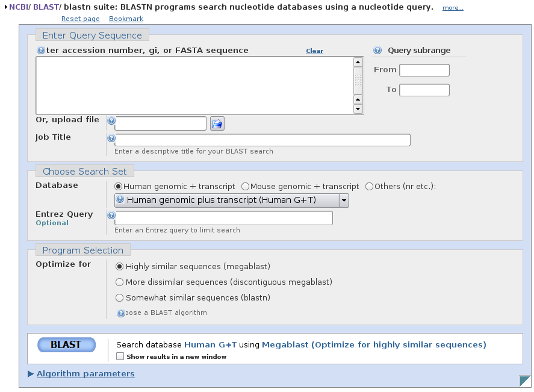
Task: Click the corner resize icon at bottom right
Action: [x=524, y=381]
